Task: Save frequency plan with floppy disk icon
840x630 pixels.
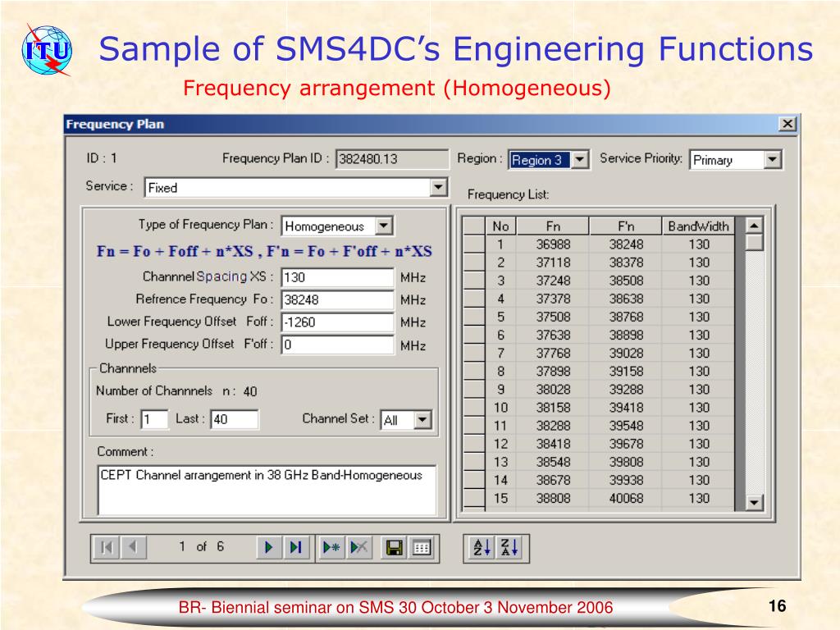Action: point(395,547)
